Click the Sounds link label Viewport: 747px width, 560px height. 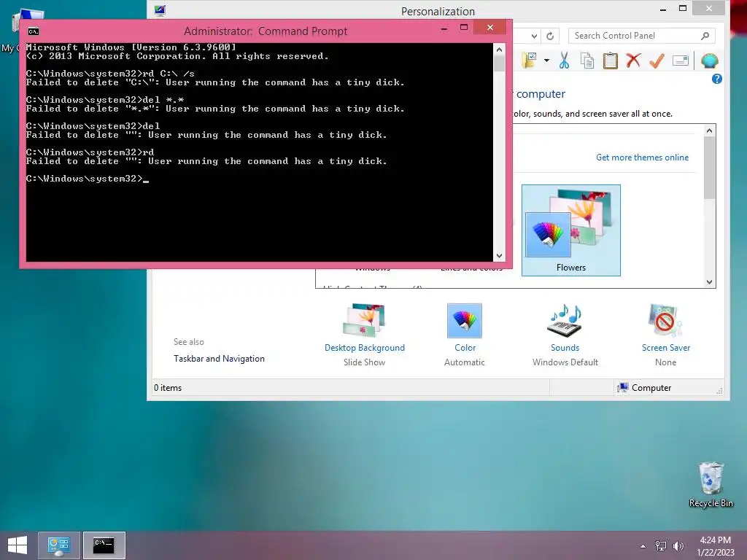565,348
